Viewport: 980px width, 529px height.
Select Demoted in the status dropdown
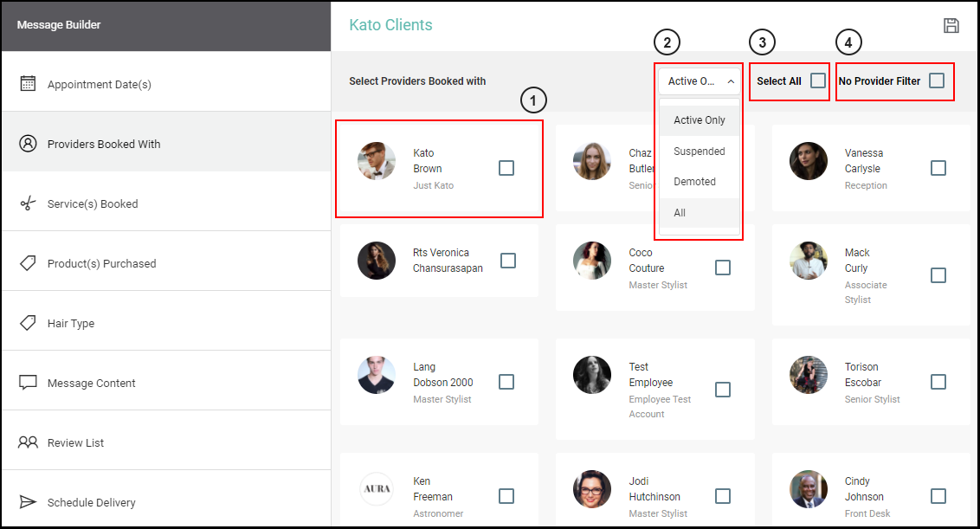click(x=700, y=181)
